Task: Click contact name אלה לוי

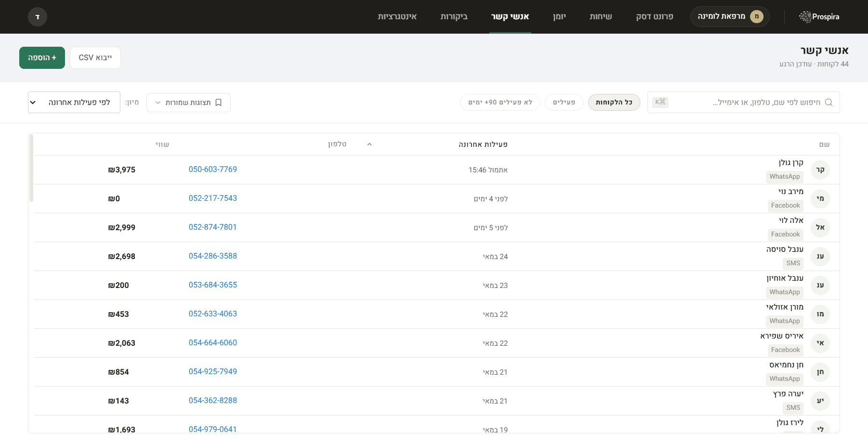Action: click(x=791, y=221)
